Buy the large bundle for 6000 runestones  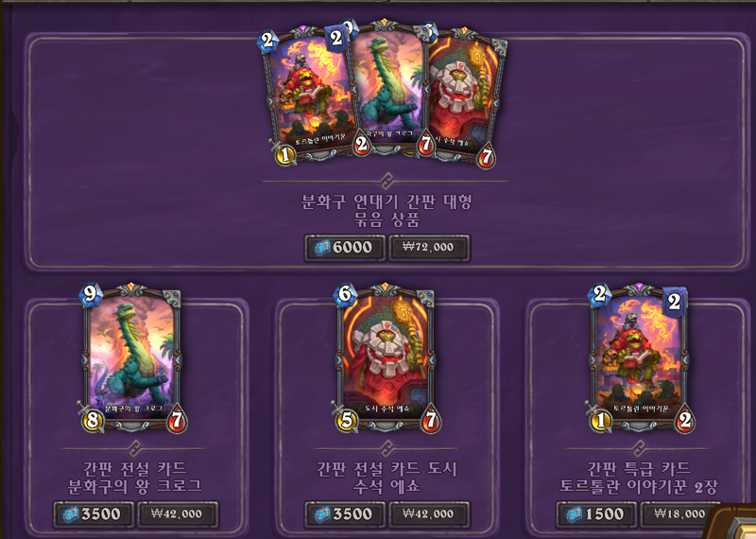[345, 248]
